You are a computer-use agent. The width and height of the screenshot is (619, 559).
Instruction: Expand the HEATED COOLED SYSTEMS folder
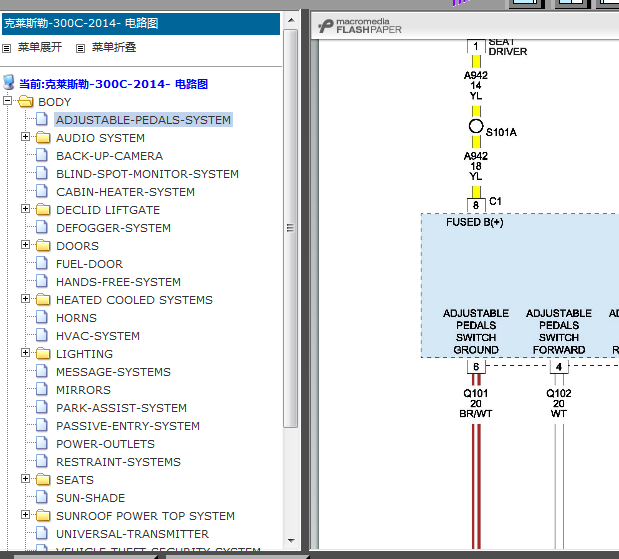coord(25,298)
